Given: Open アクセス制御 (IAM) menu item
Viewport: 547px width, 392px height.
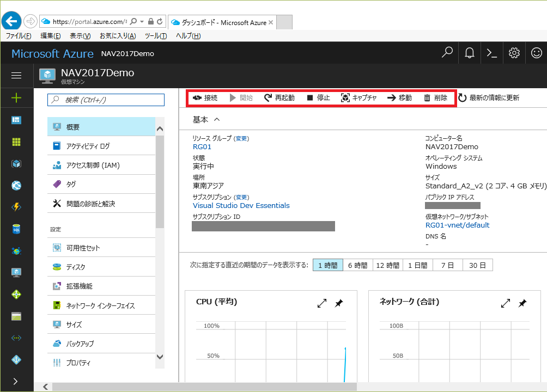Looking at the screenshot, I should pos(101,165).
